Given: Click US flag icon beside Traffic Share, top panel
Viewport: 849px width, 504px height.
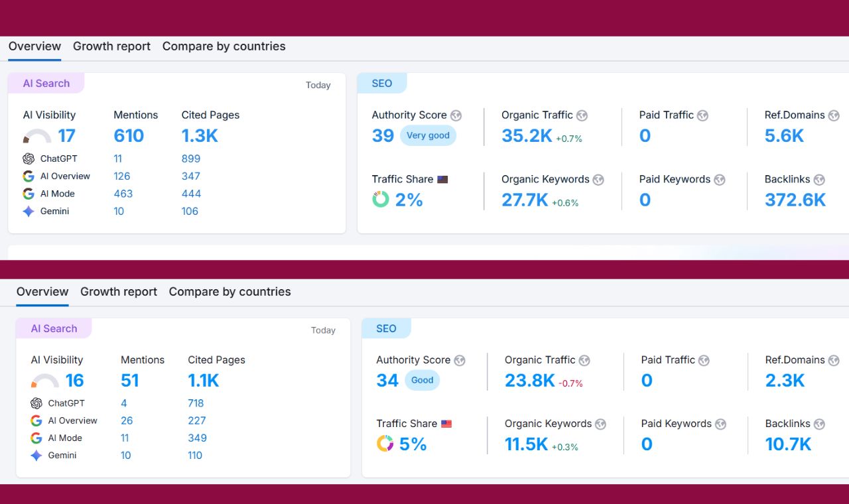Looking at the screenshot, I should click(x=442, y=180).
